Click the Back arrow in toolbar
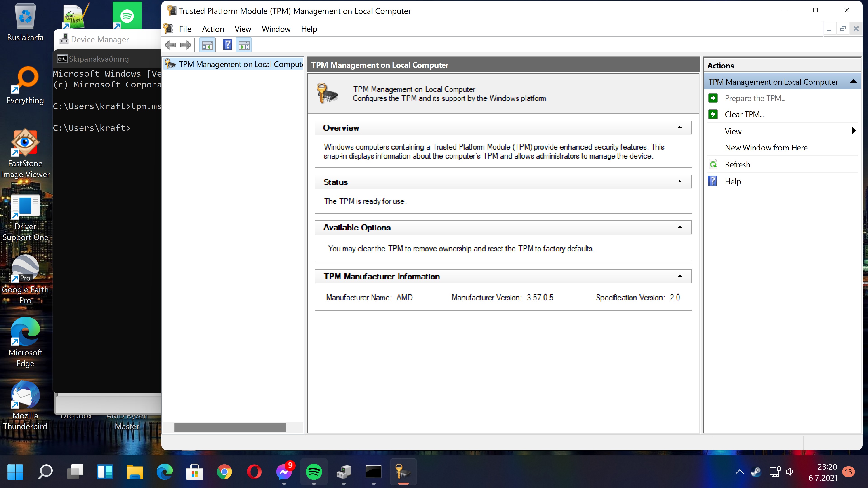The image size is (868, 488). point(170,45)
